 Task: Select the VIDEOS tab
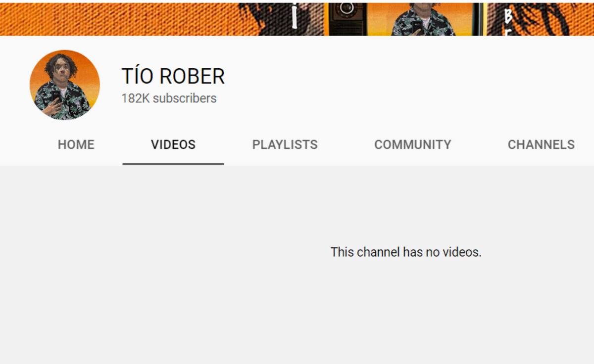coord(173,144)
